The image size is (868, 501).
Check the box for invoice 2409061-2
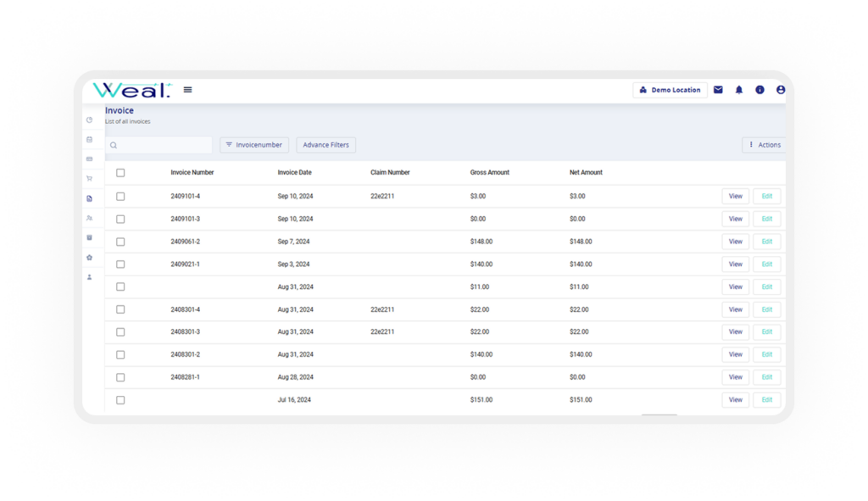120,242
